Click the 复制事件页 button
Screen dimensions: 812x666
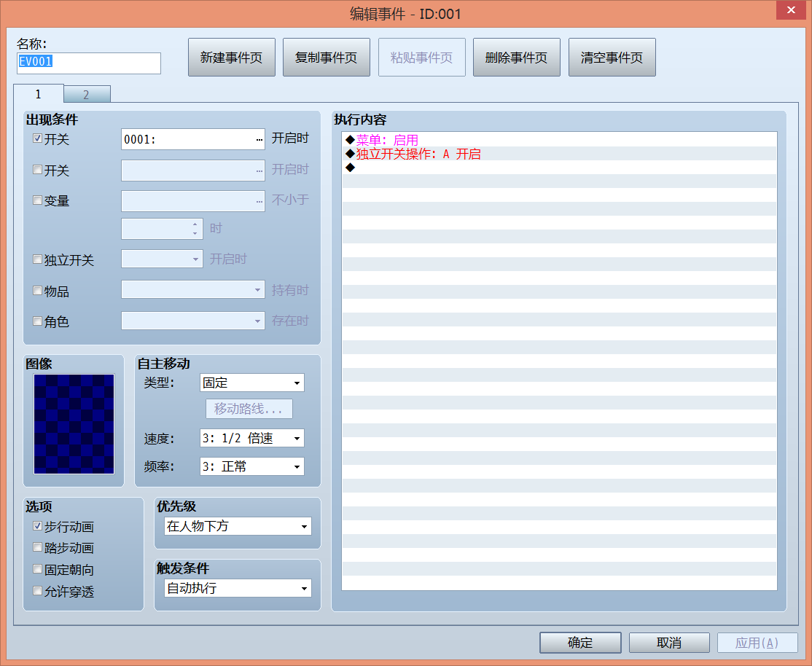pyautogui.click(x=327, y=57)
